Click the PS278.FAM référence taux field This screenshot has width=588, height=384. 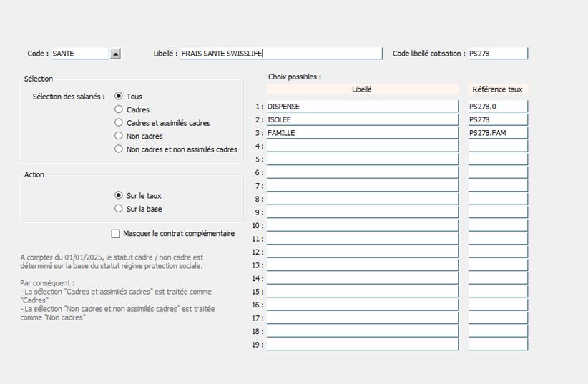498,133
